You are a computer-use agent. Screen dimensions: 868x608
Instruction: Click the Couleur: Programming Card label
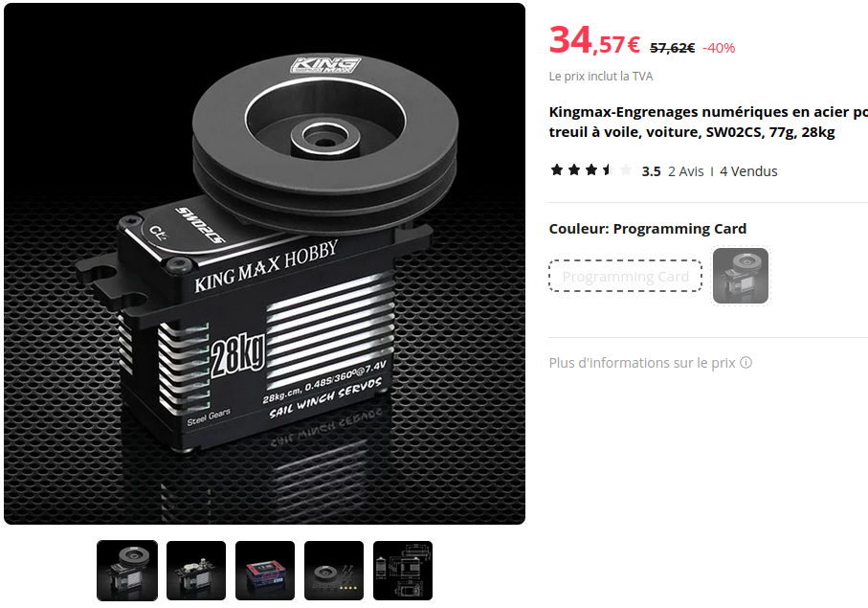pos(648,229)
